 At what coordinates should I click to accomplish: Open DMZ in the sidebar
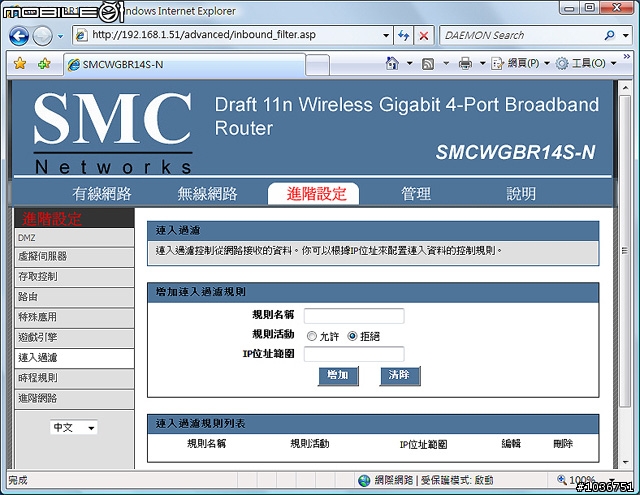point(74,238)
